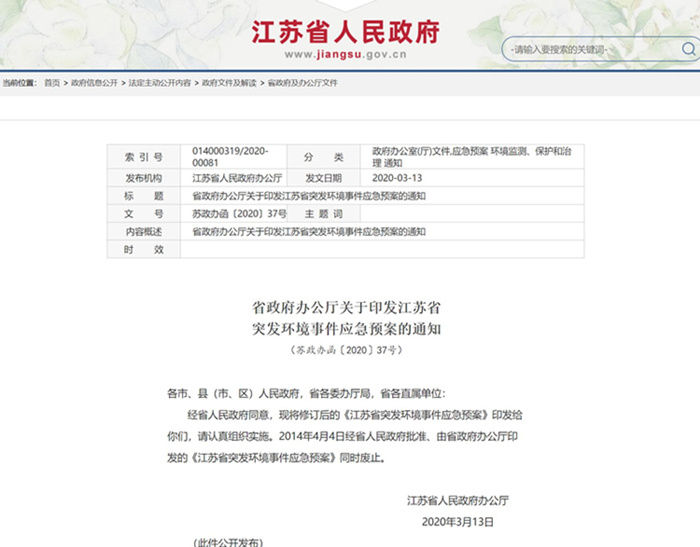The width and height of the screenshot is (700, 547).
Task: Click the www.jiangsu.gov.cn site address text
Action: (x=346, y=54)
